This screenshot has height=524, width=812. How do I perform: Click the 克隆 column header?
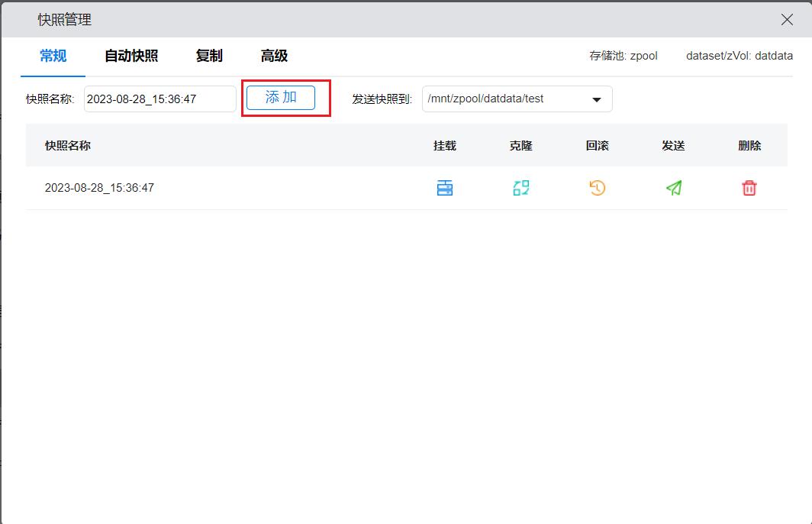click(x=520, y=145)
